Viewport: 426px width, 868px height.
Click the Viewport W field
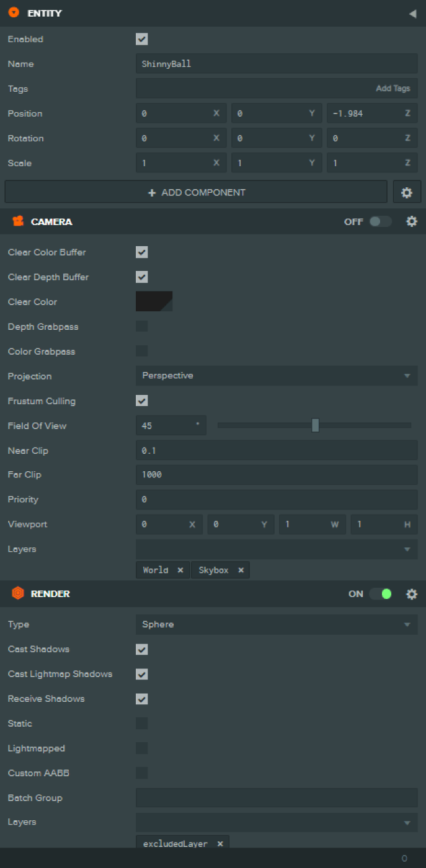point(313,524)
